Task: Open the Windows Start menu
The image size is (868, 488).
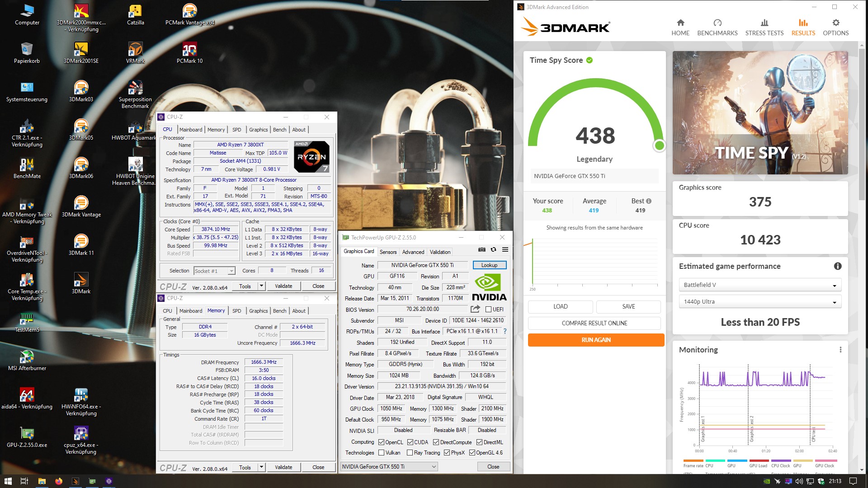Action: coord(8,481)
